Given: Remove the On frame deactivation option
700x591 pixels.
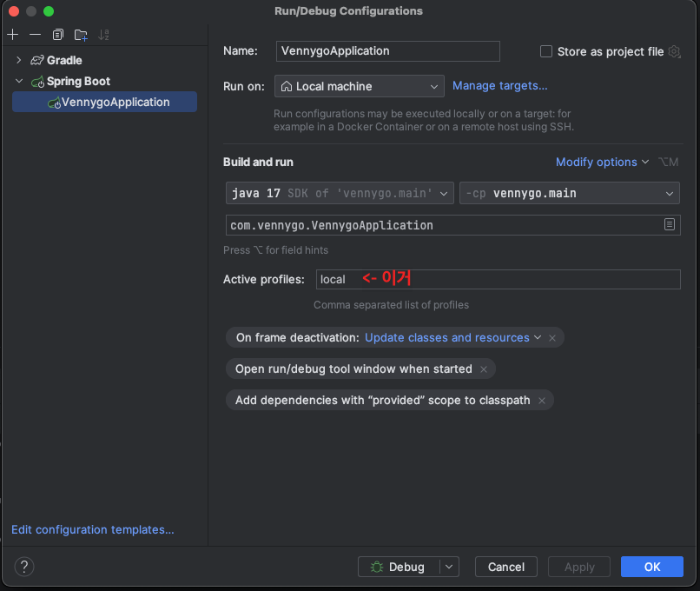Looking at the screenshot, I should pos(552,338).
